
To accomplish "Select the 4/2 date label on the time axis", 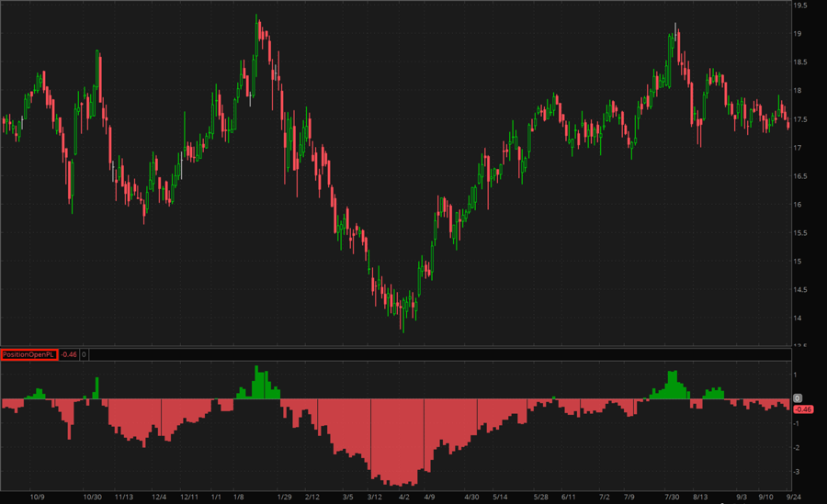I will (403, 496).
